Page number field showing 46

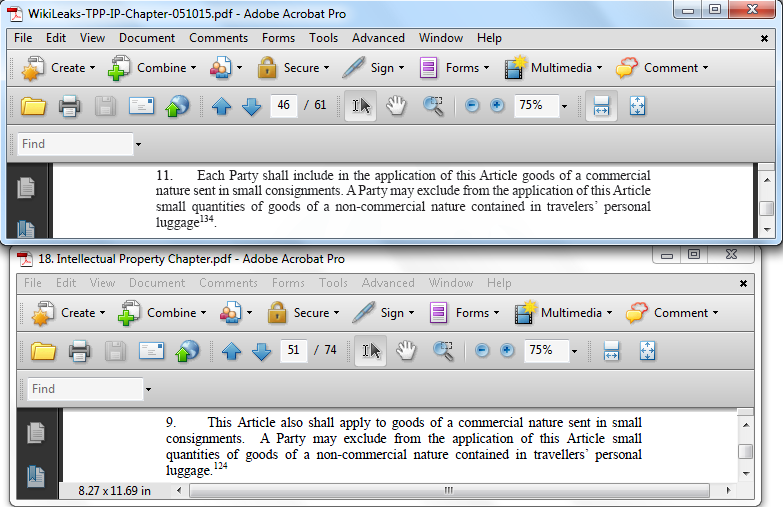pos(284,106)
